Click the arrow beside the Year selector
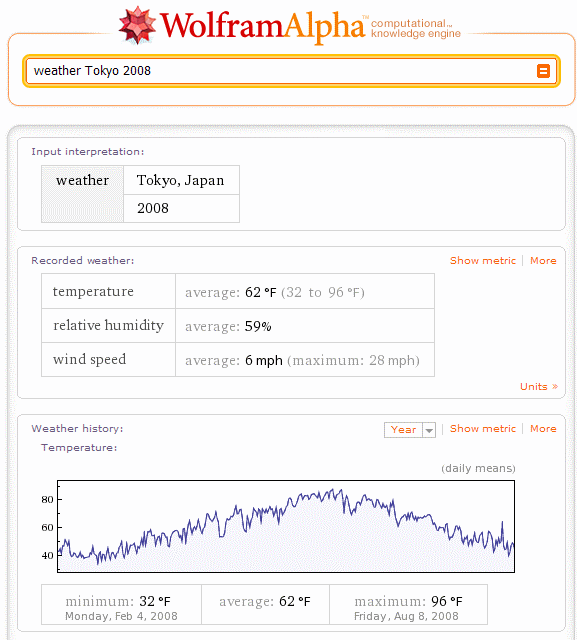The width and height of the screenshot is (577, 640). pos(429,430)
